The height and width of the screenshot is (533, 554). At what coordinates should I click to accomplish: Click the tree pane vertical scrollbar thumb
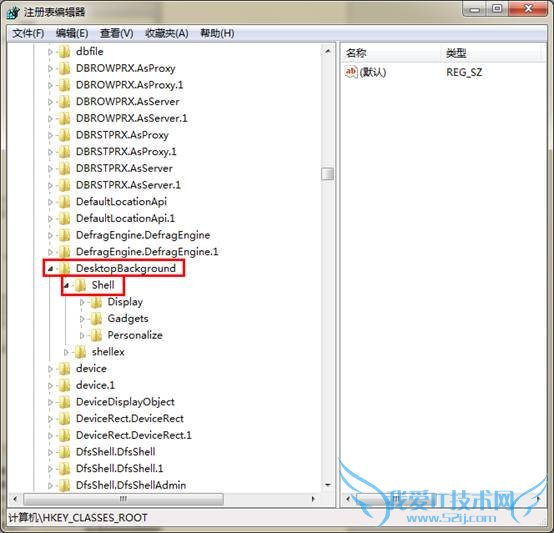pyautogui.click(x=328, y=174)
